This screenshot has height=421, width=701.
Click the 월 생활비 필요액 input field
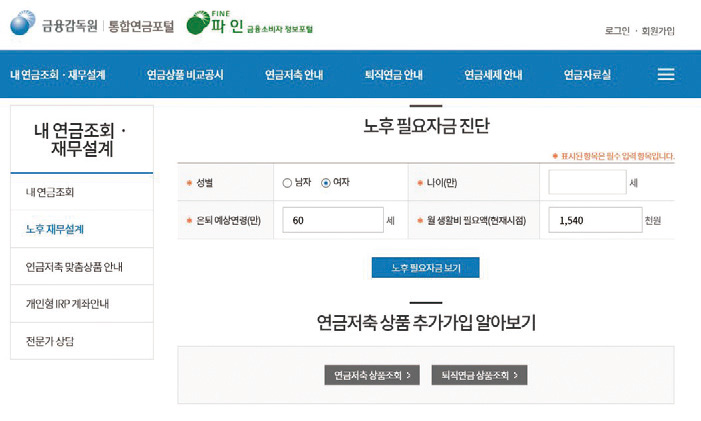[x=595, y=220]
